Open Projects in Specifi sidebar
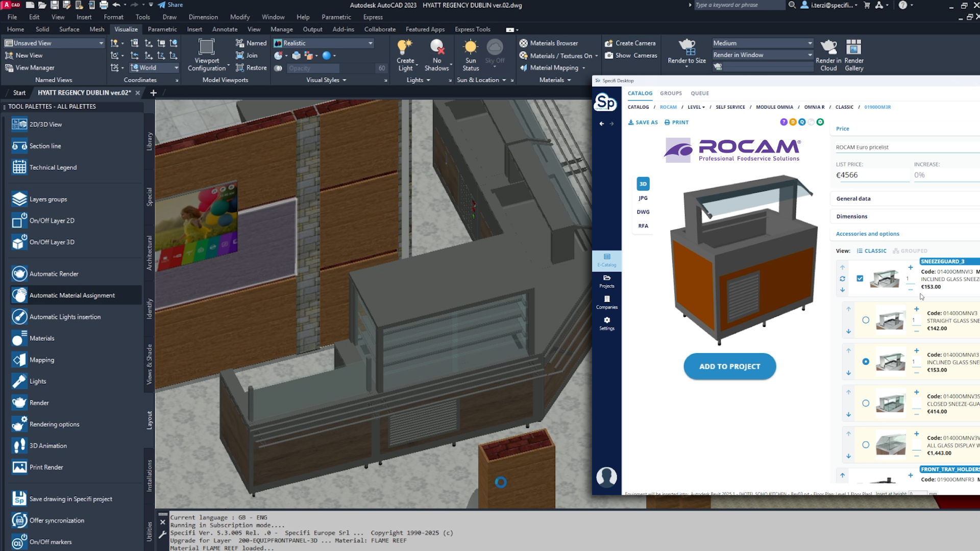 click(606, 281)
